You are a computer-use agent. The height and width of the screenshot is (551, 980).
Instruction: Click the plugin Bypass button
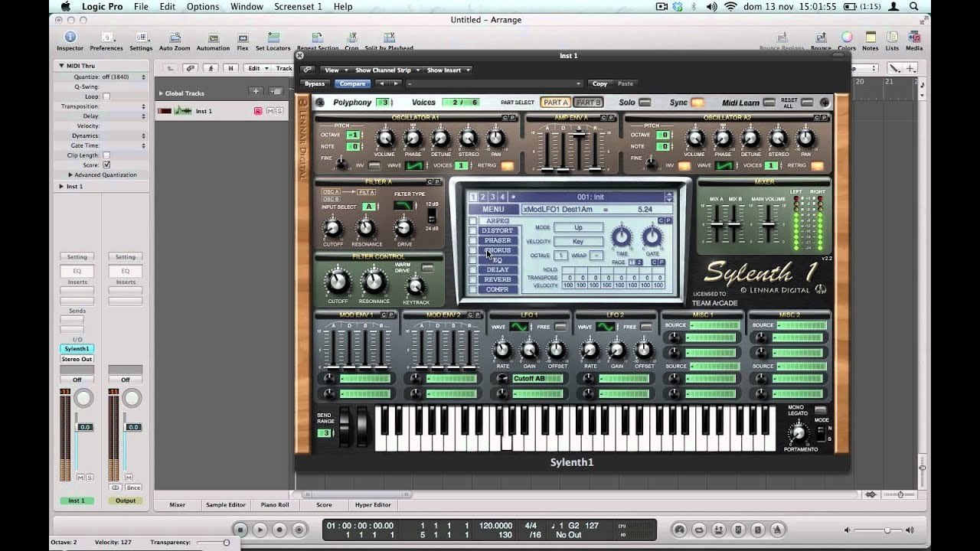tap(314, 83)
